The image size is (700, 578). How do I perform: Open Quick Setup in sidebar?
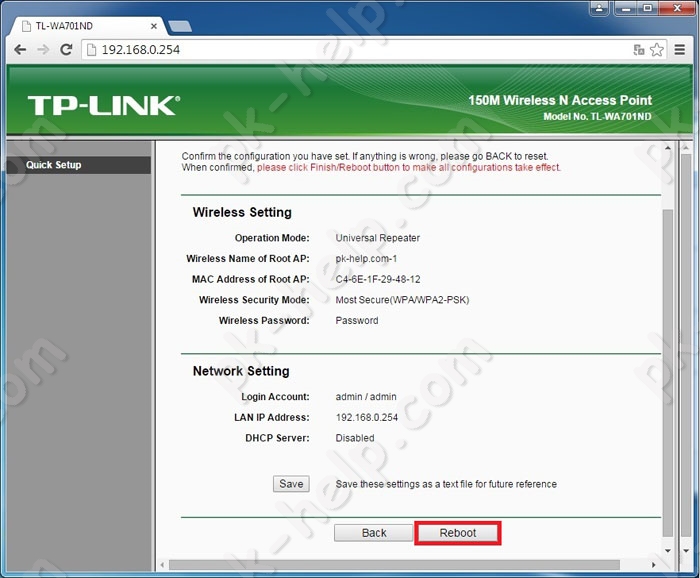pos(79,165)
